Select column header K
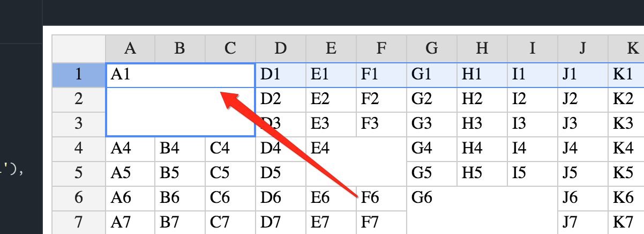 pyautogui.click(x=626, y=49)
